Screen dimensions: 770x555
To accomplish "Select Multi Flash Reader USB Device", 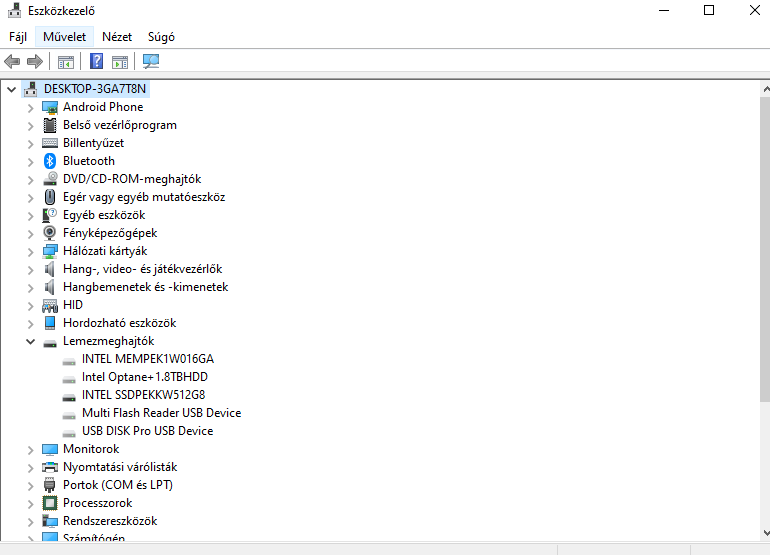I will tap(162, 413).
